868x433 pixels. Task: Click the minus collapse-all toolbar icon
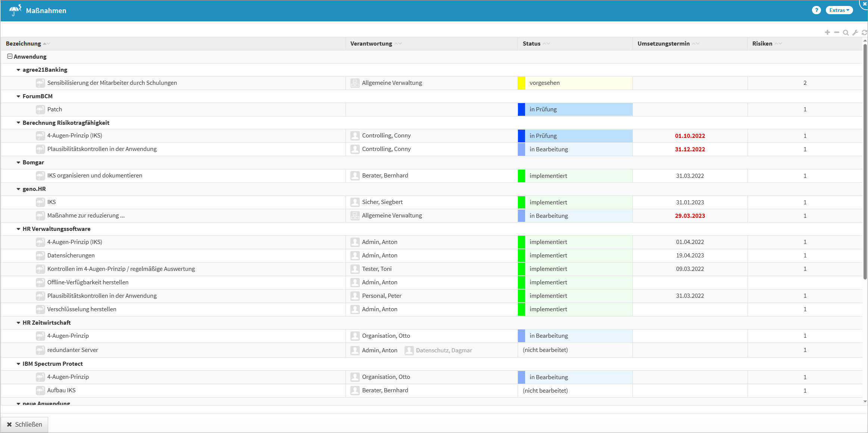837,33
